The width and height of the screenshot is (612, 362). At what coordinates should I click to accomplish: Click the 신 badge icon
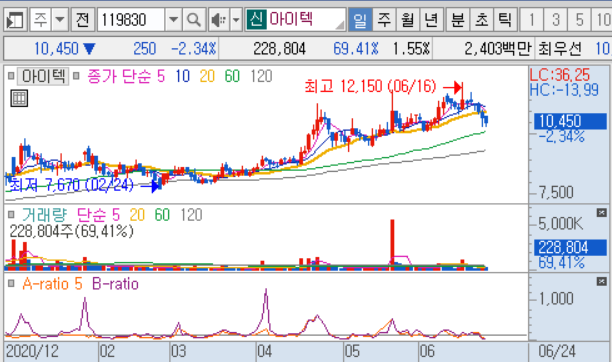256,19
